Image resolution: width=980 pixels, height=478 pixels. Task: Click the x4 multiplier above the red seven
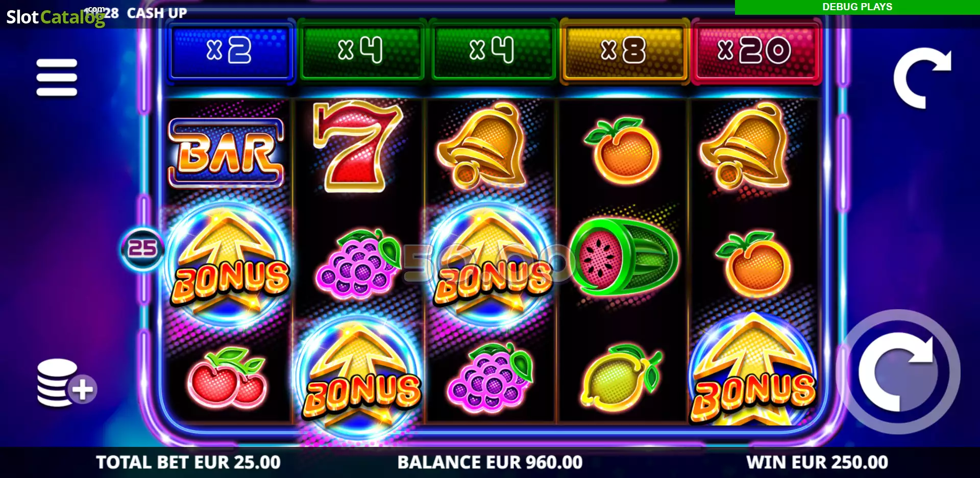click(x=361, y=51)
